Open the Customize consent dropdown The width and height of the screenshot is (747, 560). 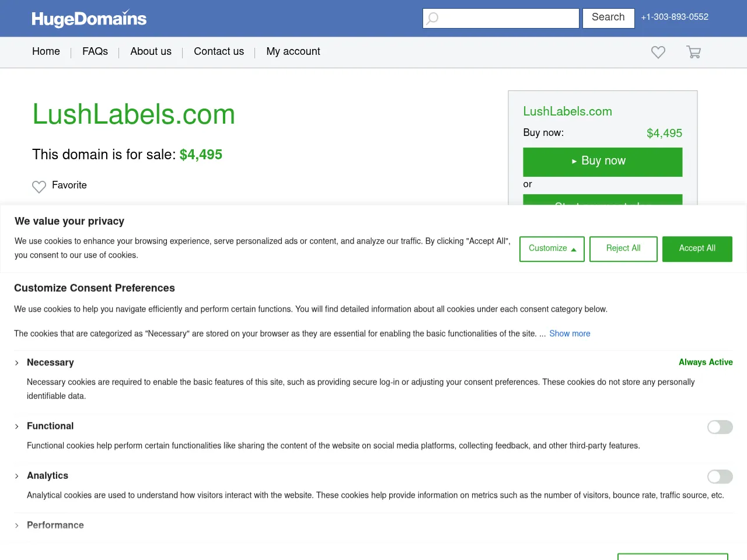(551, 249)
